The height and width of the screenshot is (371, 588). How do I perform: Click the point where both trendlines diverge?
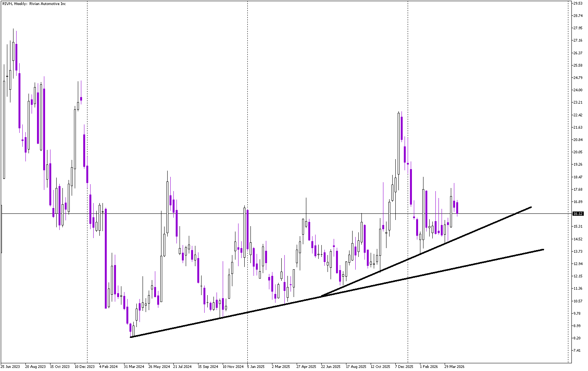point(321,296)
